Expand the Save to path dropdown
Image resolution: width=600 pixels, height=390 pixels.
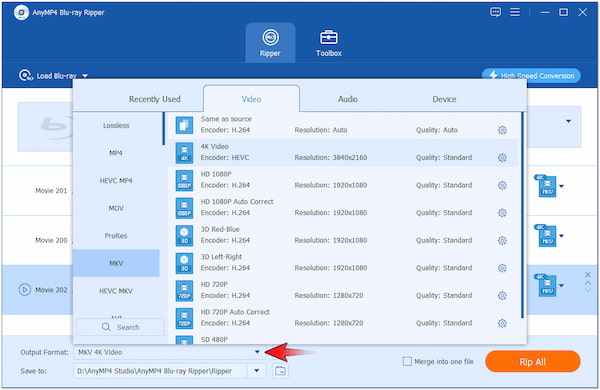click(x=257, y=371)
